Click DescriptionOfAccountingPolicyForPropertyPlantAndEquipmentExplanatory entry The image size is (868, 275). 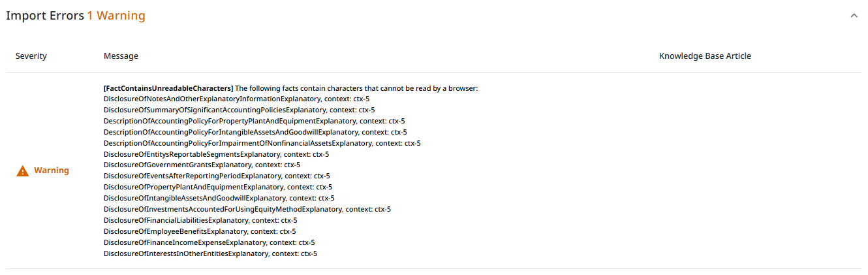(254, 121)
